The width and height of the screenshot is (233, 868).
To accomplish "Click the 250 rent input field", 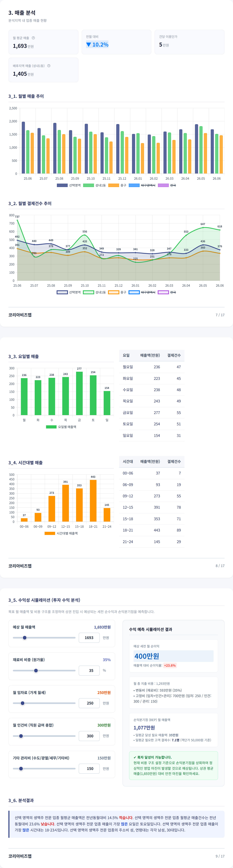I will [x=89, y=703].
